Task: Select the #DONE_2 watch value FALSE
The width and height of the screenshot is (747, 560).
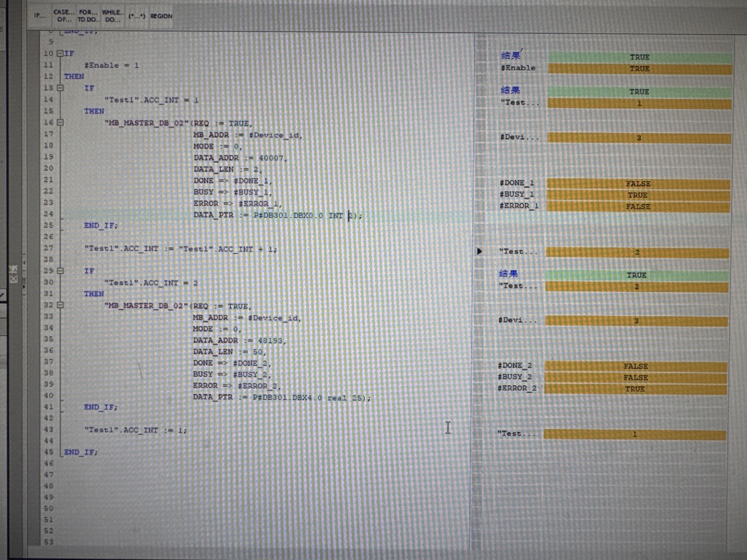Action: (636, 366)
